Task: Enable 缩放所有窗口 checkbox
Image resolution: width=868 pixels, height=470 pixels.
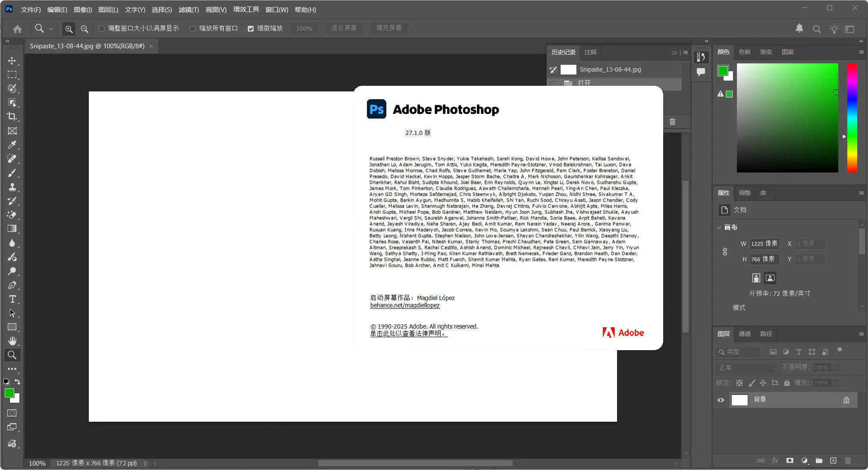Action: point(193,28)
